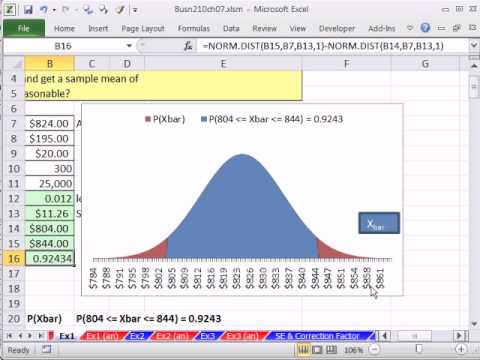Click the zoom out minus button
The height and width of the screenshot is (360, 480).
point(375,349)
